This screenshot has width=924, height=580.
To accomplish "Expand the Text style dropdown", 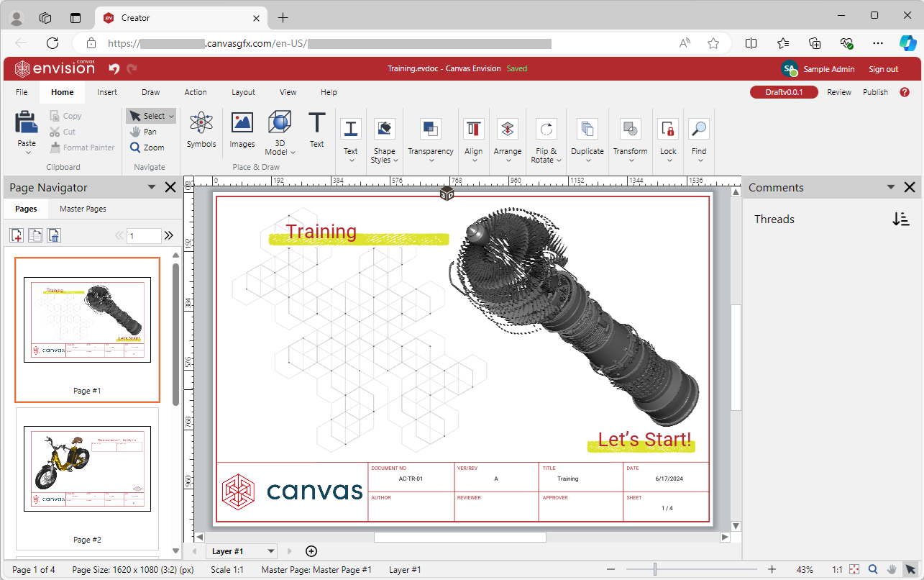I will tap(350, 160).
